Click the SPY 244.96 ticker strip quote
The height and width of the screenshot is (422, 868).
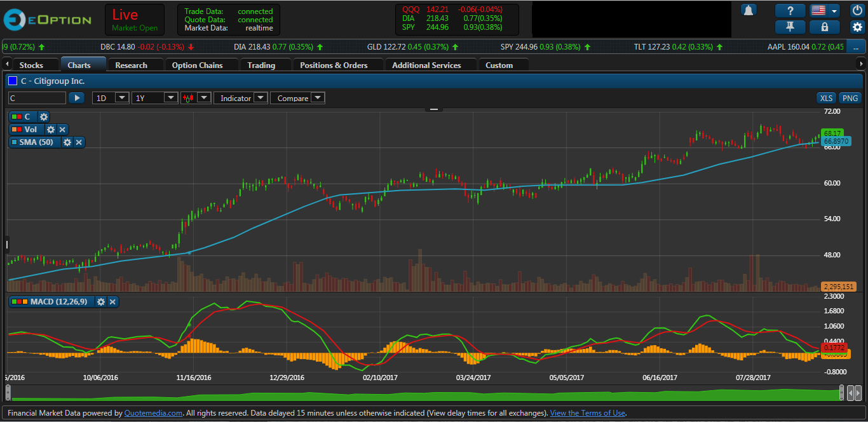[545, 47]
